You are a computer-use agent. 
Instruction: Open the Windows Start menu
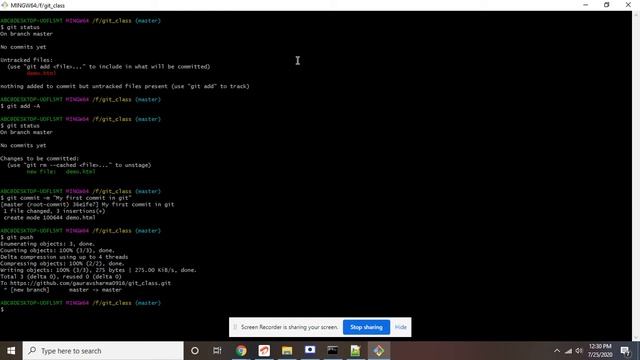tap(11, 351)
